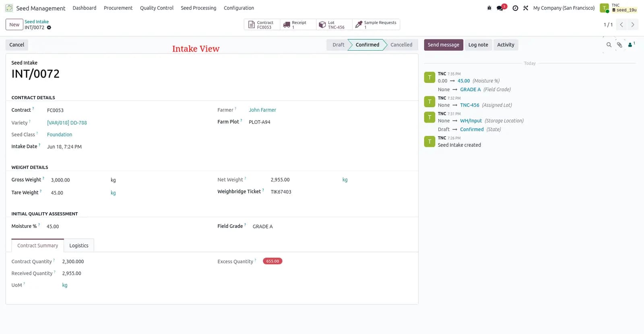Click the gear icon next to INT/0072
644x334 pixels.
pos(49,28)
